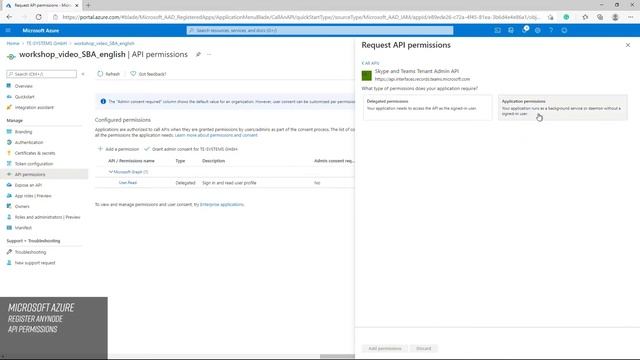
Task: Focus the sidebar search box
Action: coord(42,74)
